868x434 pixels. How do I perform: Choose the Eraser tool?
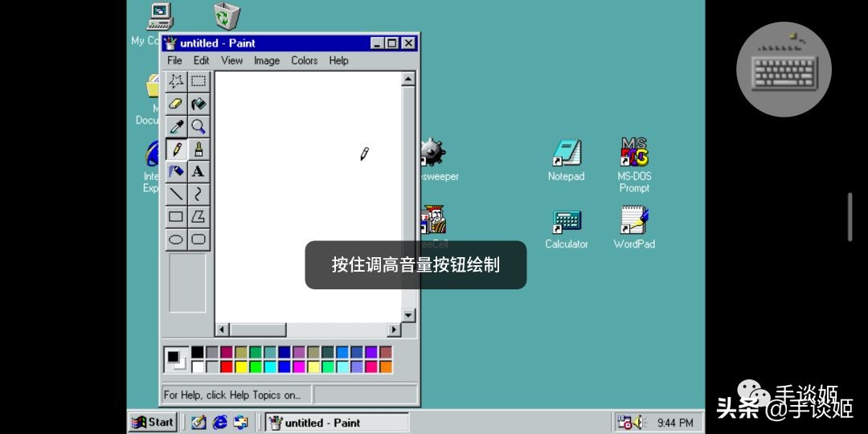click(x=176, y=104)
